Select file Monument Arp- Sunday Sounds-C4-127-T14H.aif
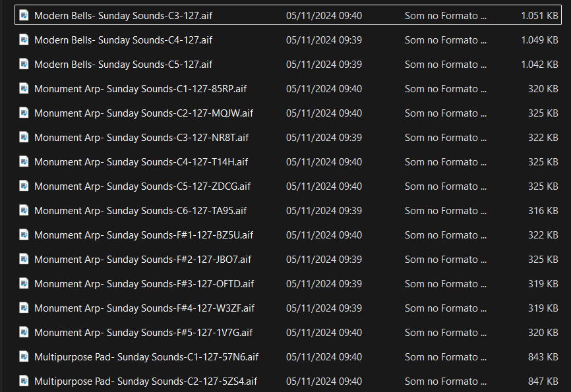The width and height of the screenshot is (571, 392). [140, 162]
